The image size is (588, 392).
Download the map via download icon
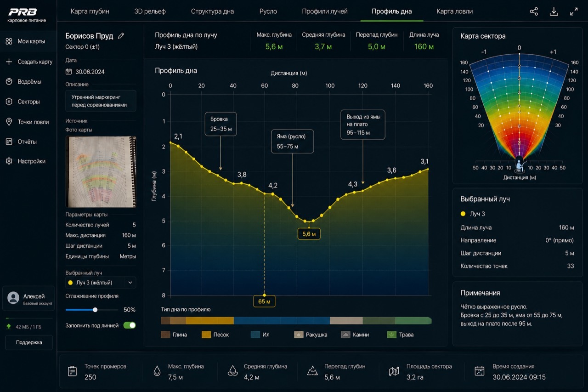click(x=554, y=12)
